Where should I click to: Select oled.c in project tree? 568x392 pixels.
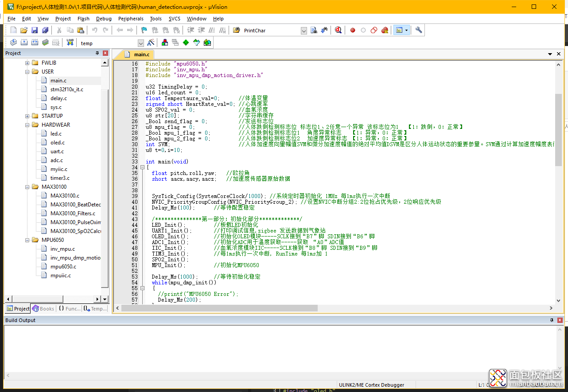(58, 143)
